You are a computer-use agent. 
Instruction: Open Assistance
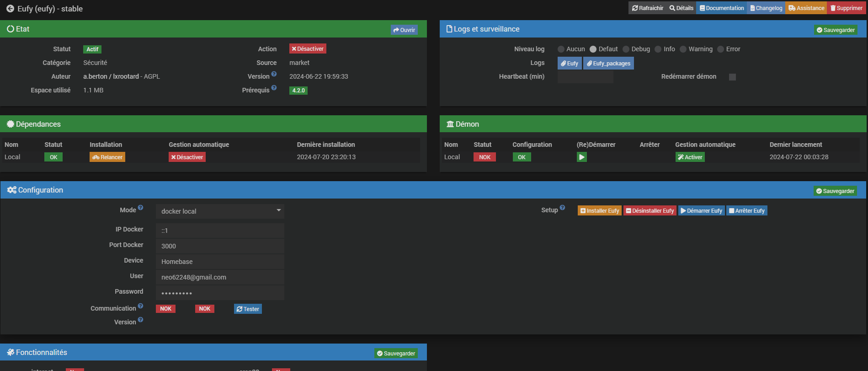pos(806,8)
